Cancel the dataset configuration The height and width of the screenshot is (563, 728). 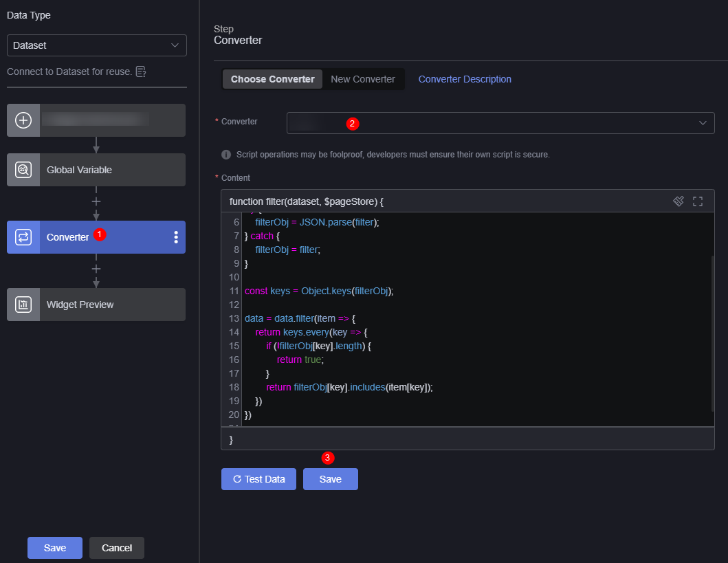pyautogui.click(x=117, y=548)
